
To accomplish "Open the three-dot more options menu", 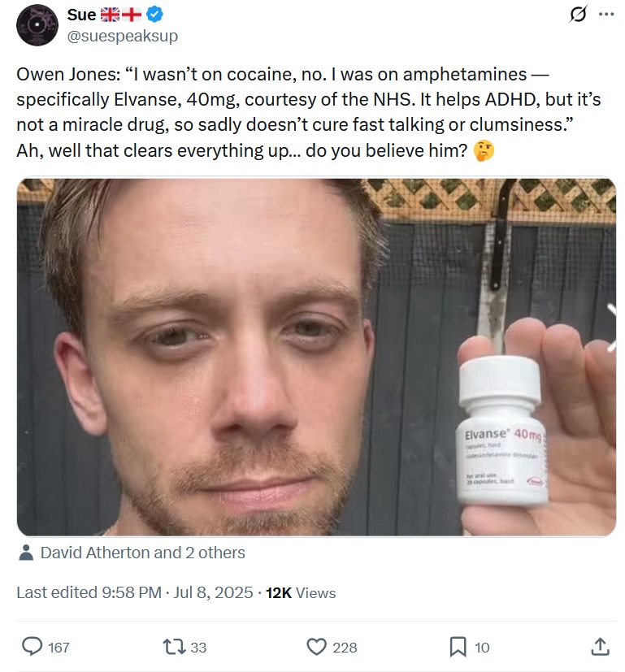I will (x=606, y=15).
